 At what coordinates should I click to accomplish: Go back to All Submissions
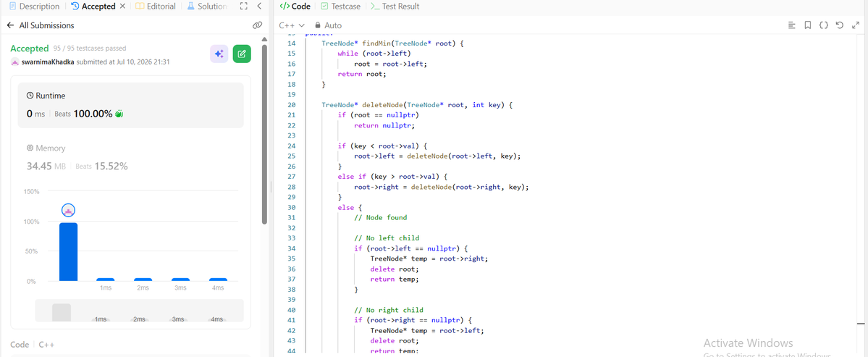coord(41,25)
